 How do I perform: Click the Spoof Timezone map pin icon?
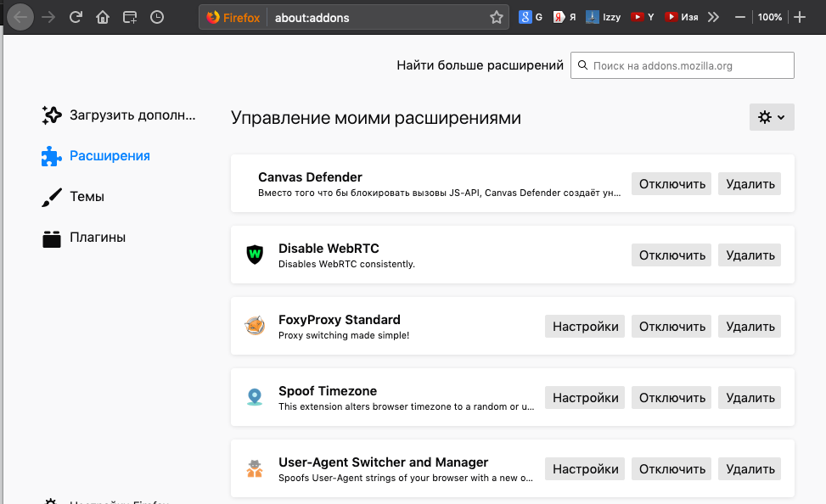pyautogui.click(x=255, y=397)
